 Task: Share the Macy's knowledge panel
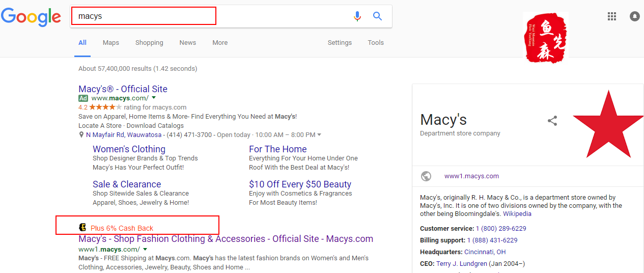coord(552,121)
